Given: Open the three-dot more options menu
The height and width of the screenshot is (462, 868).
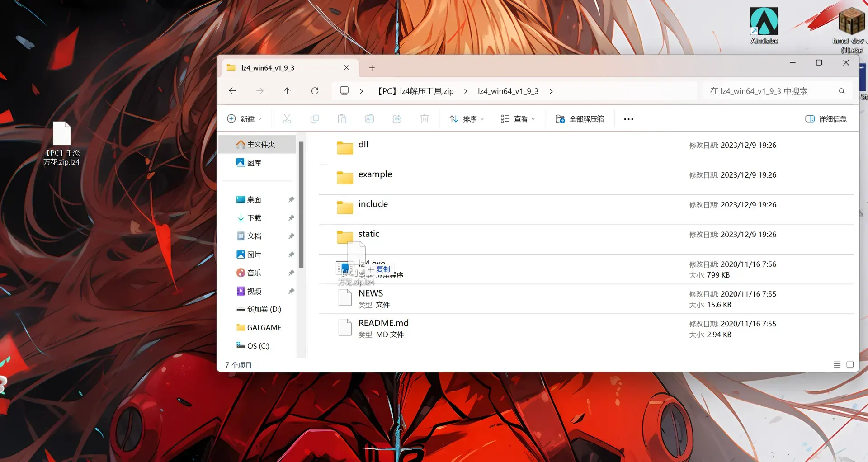Looking at the screenshot, I should tap(628, 119).
